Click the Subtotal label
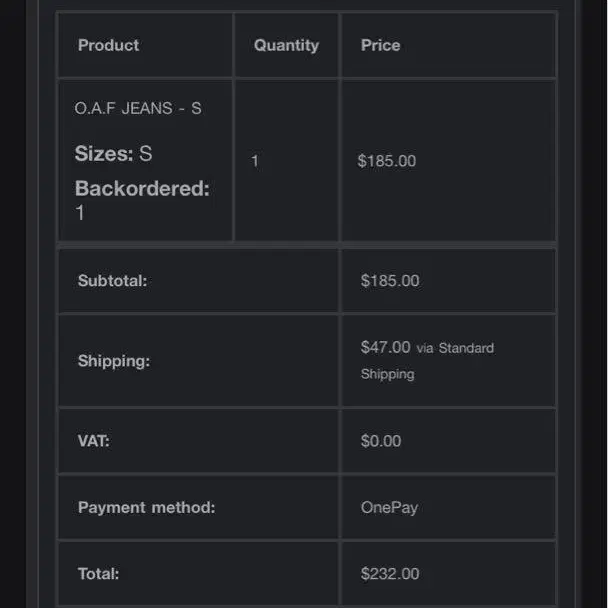Image resolution: width=608 pixels, height=608 pixels. pos(112,281)
